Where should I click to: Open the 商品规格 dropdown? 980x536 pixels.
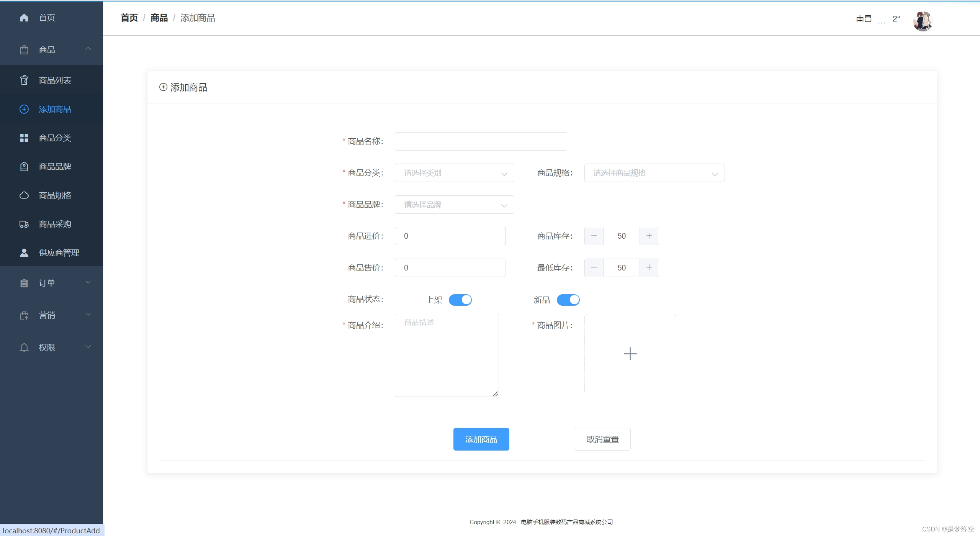654,173
